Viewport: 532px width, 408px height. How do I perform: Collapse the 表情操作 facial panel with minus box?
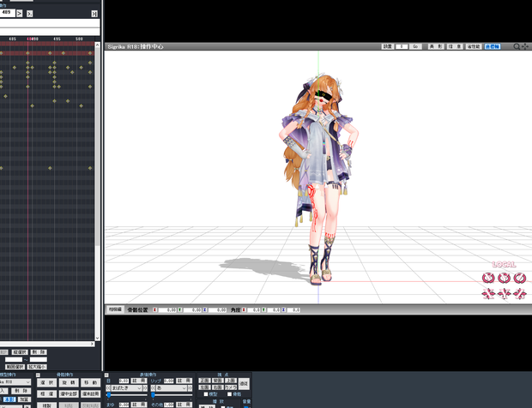tap(106, 375)
